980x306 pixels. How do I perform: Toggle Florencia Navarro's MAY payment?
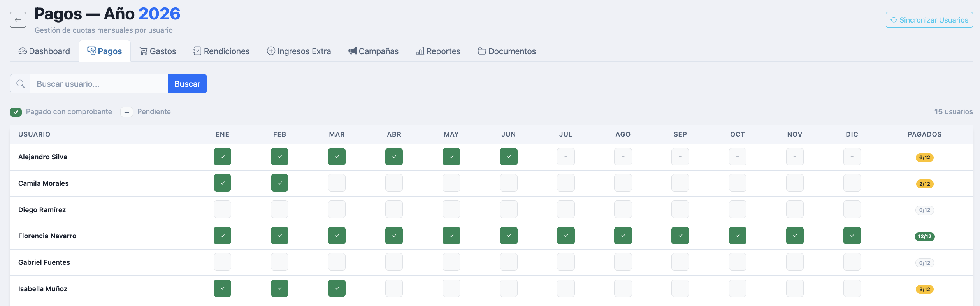click(451, 236)
